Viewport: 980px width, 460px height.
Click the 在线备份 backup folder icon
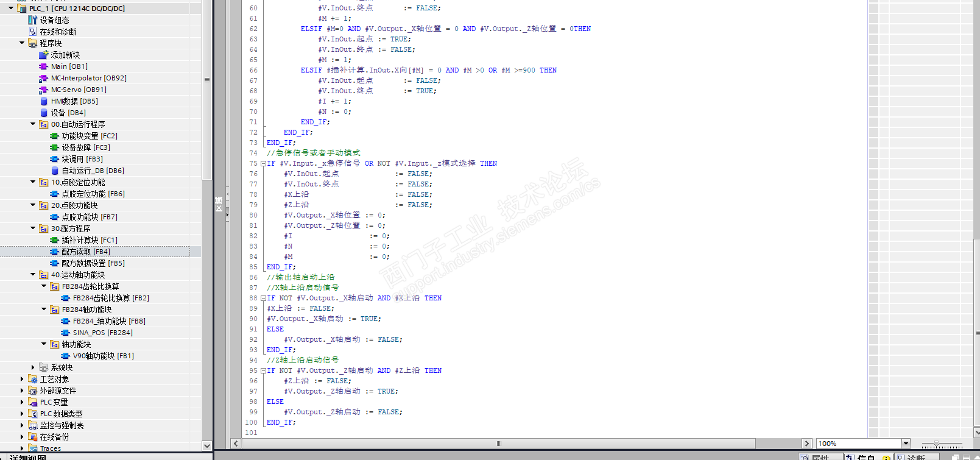pyautogui.click(x=33, y=437)
